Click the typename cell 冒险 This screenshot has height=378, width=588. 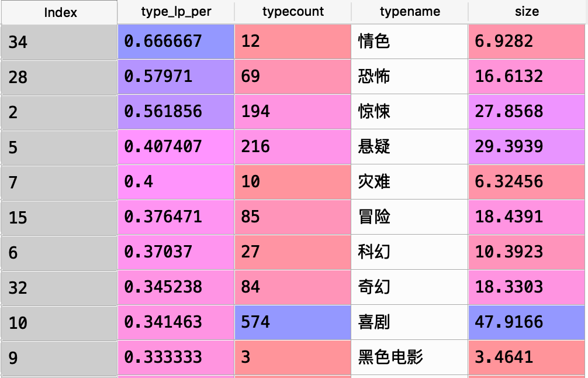[410, 217]
